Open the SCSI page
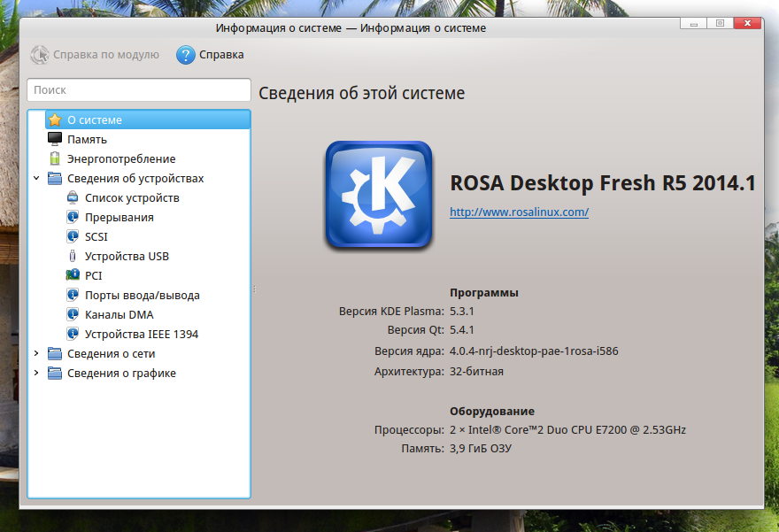779x532 pixels. pyautogui.click(x=96, y=237)
